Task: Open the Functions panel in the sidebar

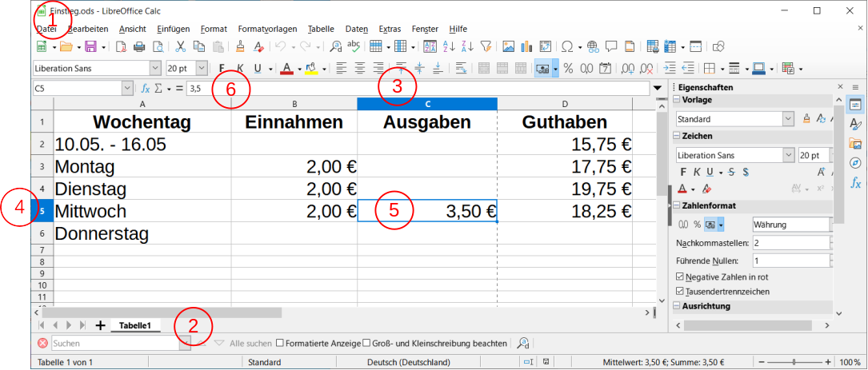Action: point(855,183)
